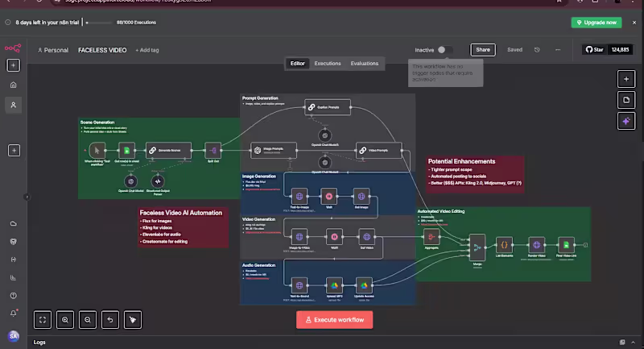Select the Final Video Link sheet node
Viewport: 644px width, 349px height.
pos(566,245)
